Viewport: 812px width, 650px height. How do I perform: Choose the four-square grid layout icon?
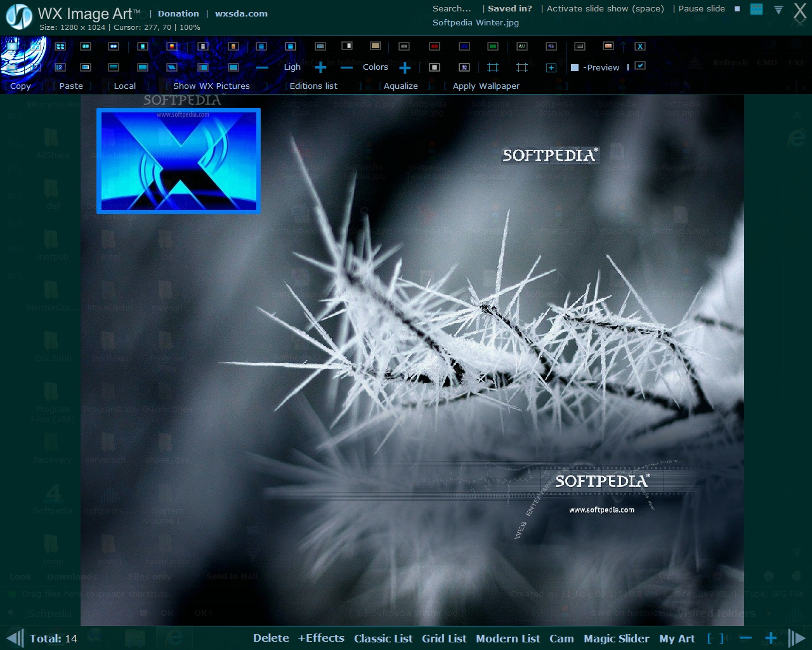pos(60,46)
